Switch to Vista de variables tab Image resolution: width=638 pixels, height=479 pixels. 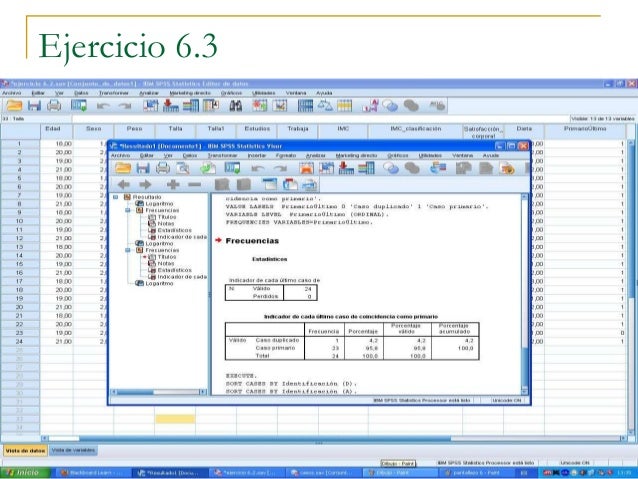pos(73,450)
